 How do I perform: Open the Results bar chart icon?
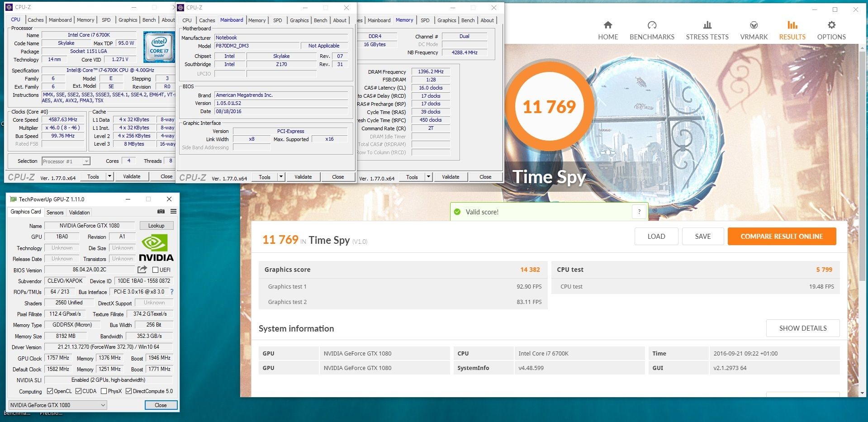792,25
